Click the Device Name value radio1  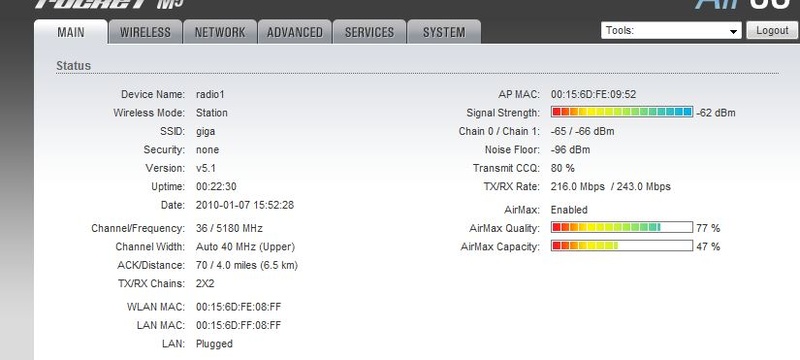[210, 94]
